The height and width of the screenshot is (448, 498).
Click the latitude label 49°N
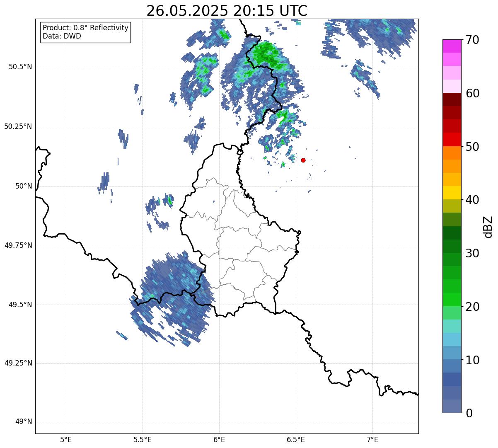(x=24, y=422)
